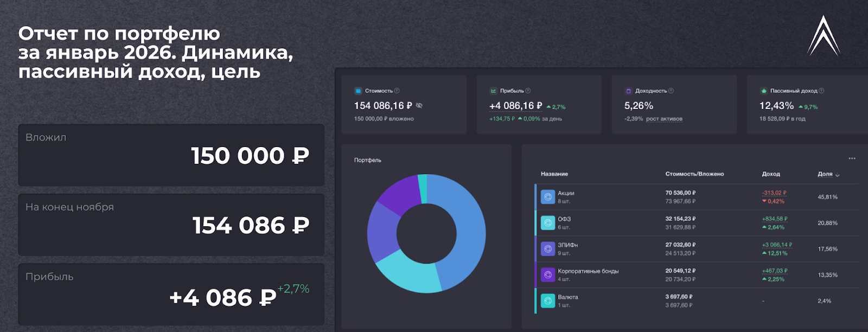Click the 12,43% passive income value
The width and height of the screenshot is (868, 332).
pos(776,106)
